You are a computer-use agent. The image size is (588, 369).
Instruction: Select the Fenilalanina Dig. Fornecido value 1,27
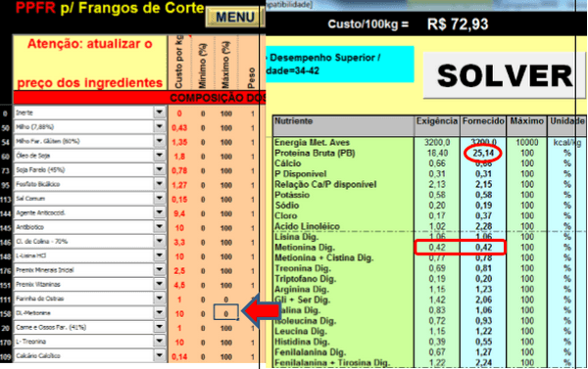(483, 352)
